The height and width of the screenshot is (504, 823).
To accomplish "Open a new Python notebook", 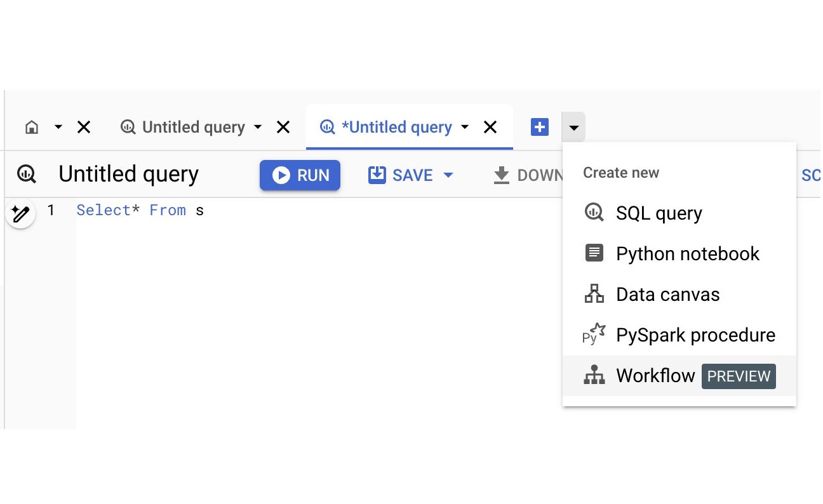I will 688,253.
